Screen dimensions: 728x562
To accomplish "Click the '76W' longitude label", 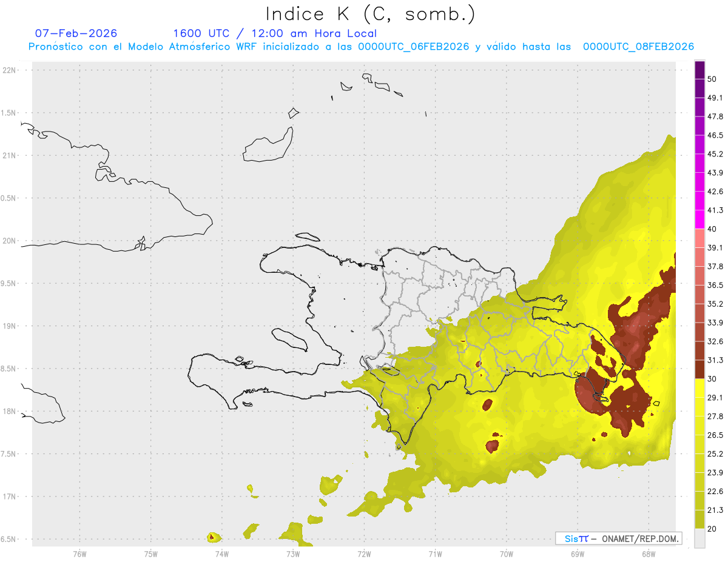I will 79,554.
